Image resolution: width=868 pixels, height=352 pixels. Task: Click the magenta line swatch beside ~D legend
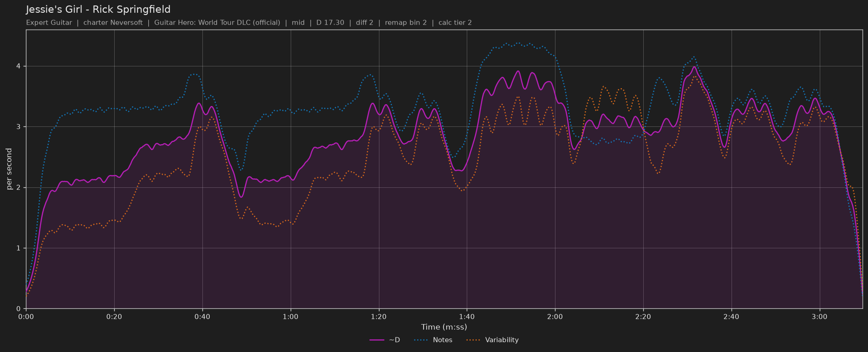tap(377, 340)
